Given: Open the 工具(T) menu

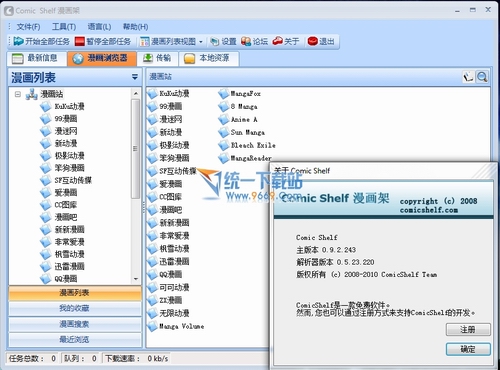Looking at the screenshot, I should coord(64,27).
